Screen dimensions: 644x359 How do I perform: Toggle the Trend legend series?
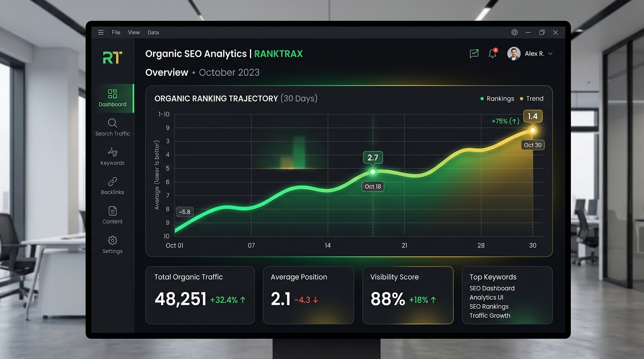[531, 99]
